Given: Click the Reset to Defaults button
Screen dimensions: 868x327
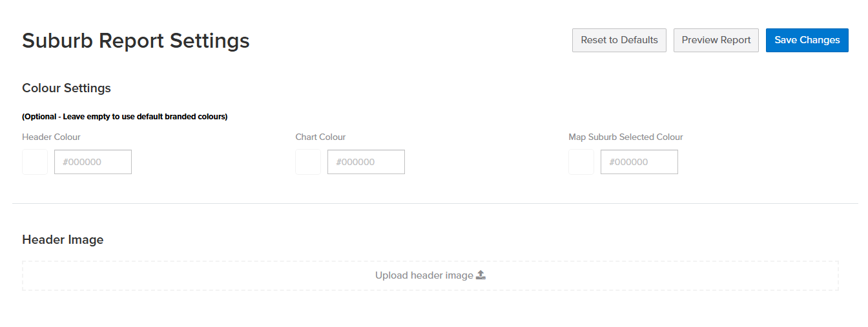Looking at the screenshot, I should point(619,40).
